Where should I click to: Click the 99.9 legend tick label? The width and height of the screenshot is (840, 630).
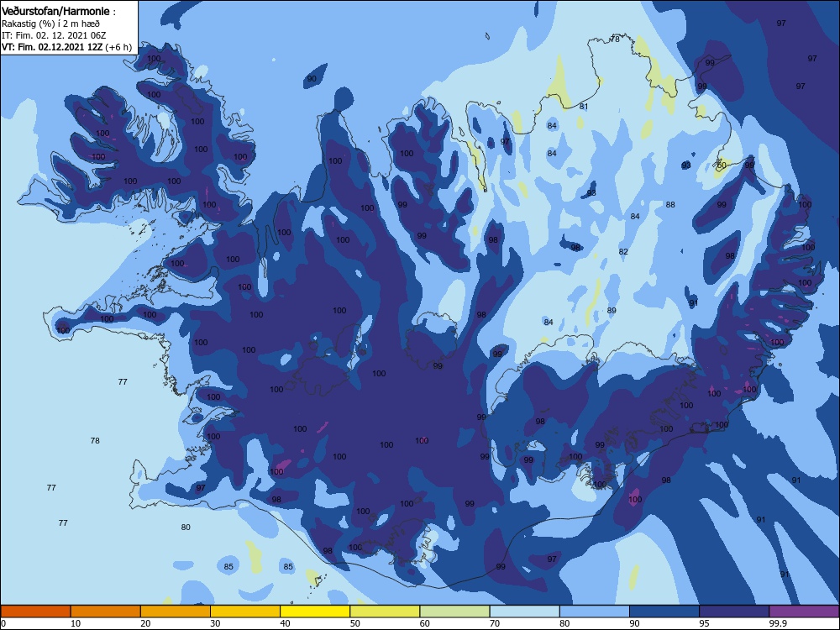(778, 623)
